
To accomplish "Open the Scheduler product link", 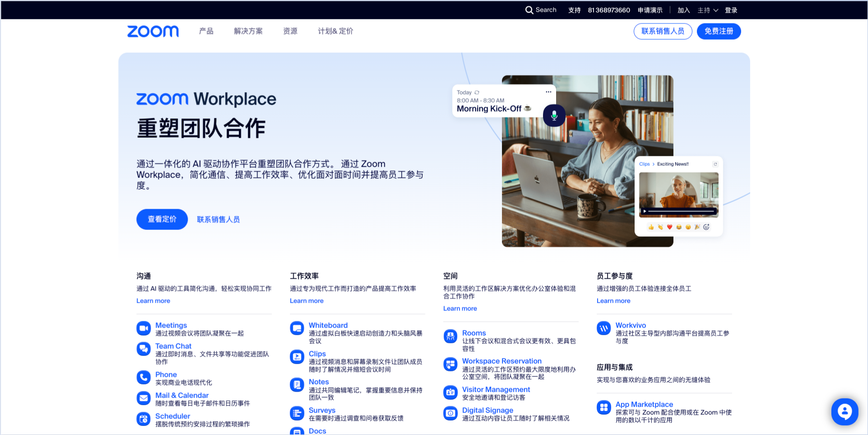I will (172, 416).
